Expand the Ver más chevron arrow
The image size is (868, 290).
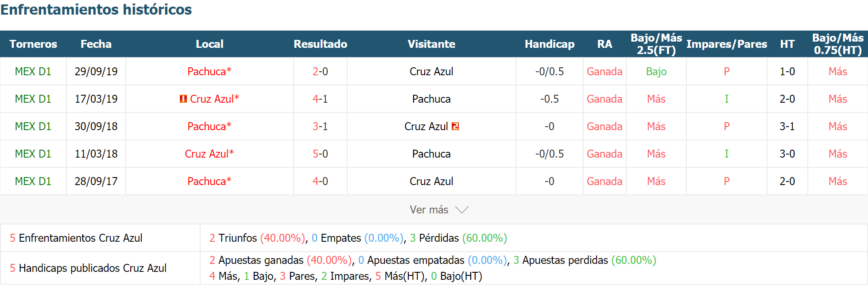462,210
